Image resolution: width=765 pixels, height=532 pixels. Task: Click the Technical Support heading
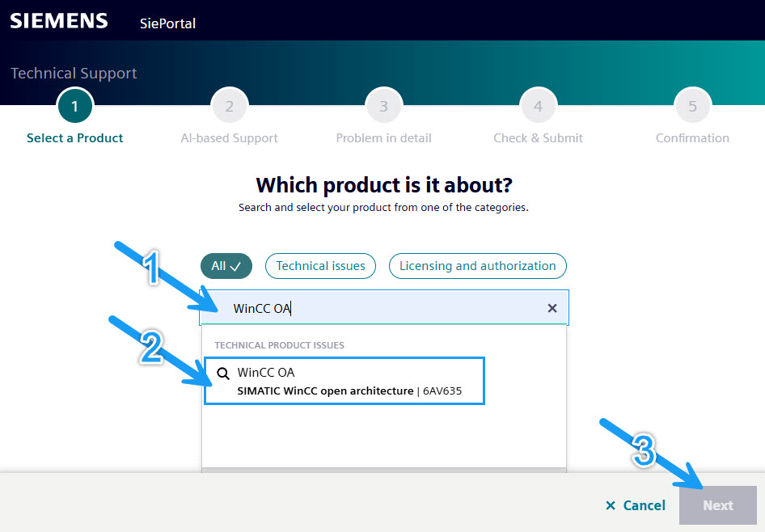click(74, 74)
